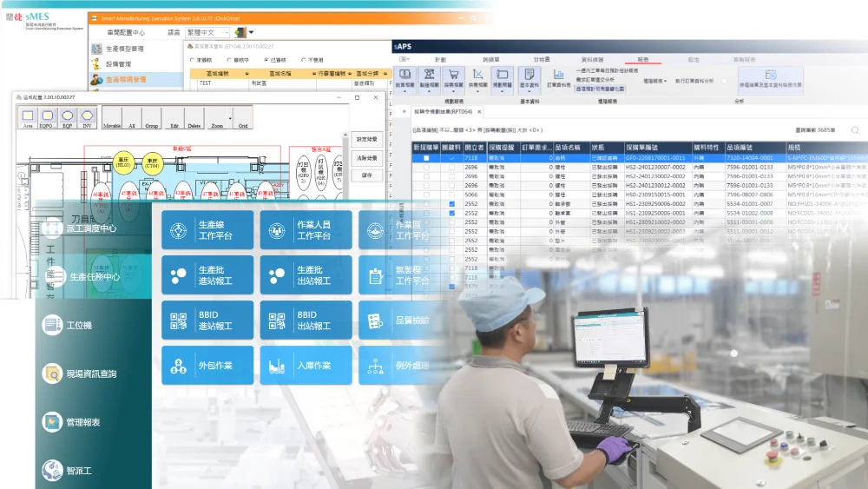Click the search magnifier icon in sAPS
868x489 pixels.
point(854,130)
